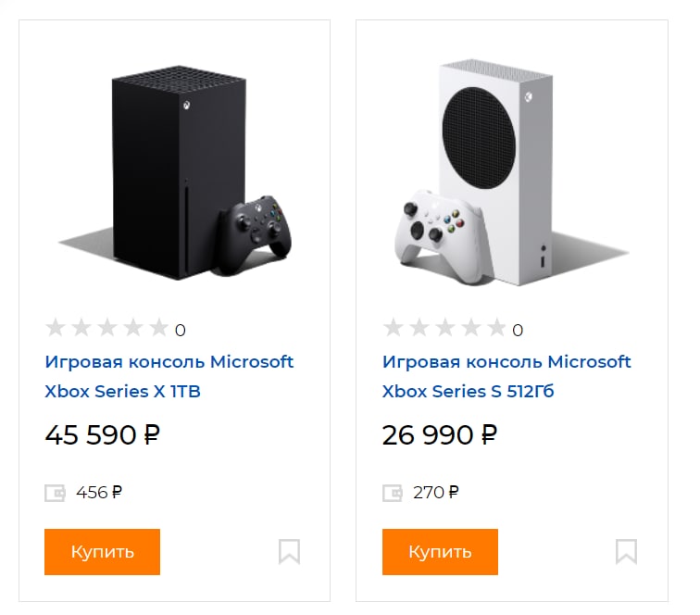700x615 pixels.
Task: Select the fifth rating star for Xbox Series X
Action: click(159, 328)
